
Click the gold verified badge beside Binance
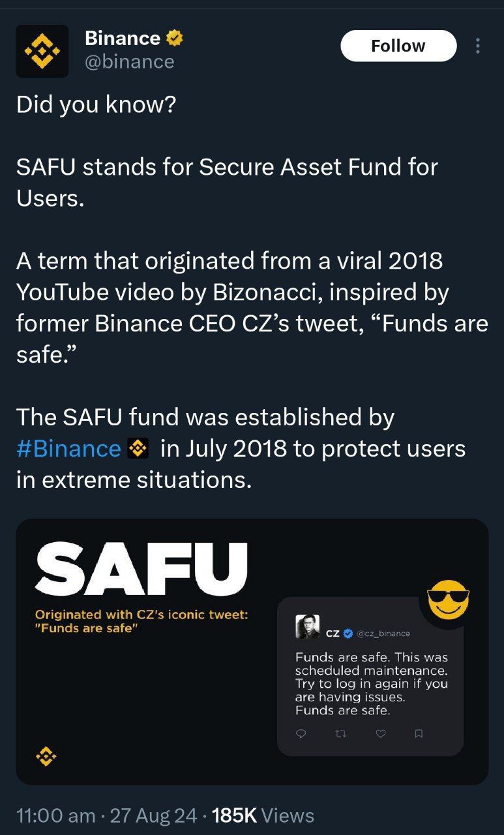pos(174,38)
